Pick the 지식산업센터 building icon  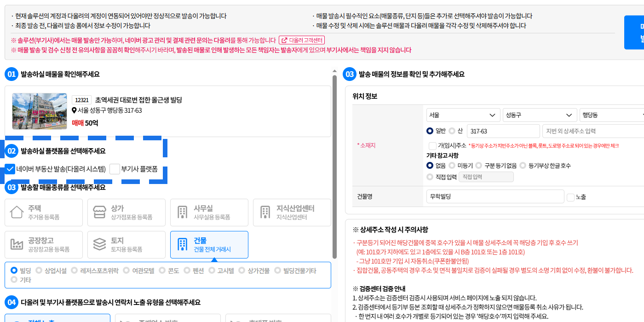click(265, 213)
